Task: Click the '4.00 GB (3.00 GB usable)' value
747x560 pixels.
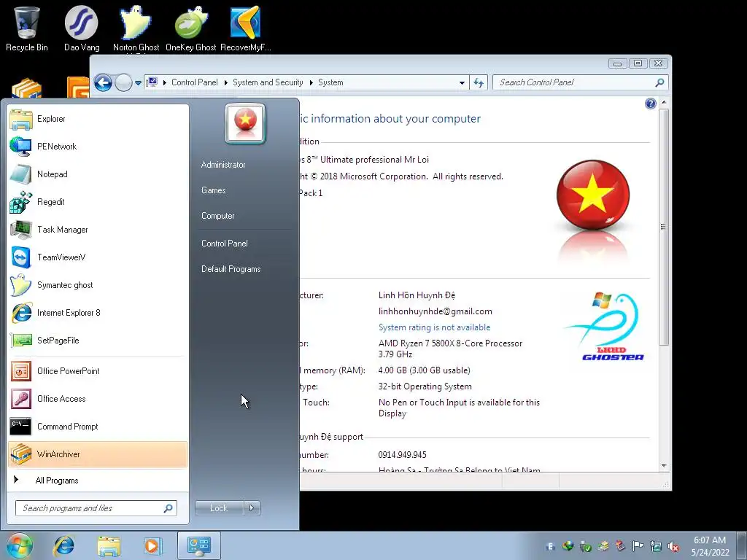Action: [x=424, y=370]
